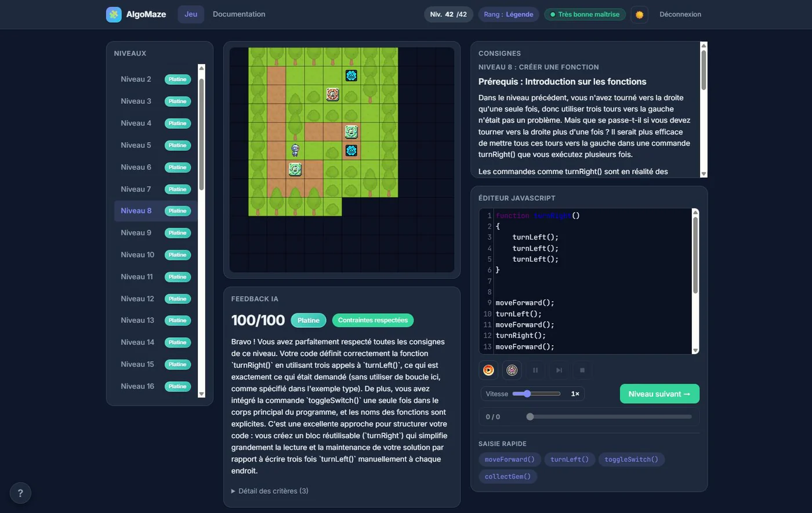
Task: Select Niveau 2 in the levels list
Action: [155, 80]
